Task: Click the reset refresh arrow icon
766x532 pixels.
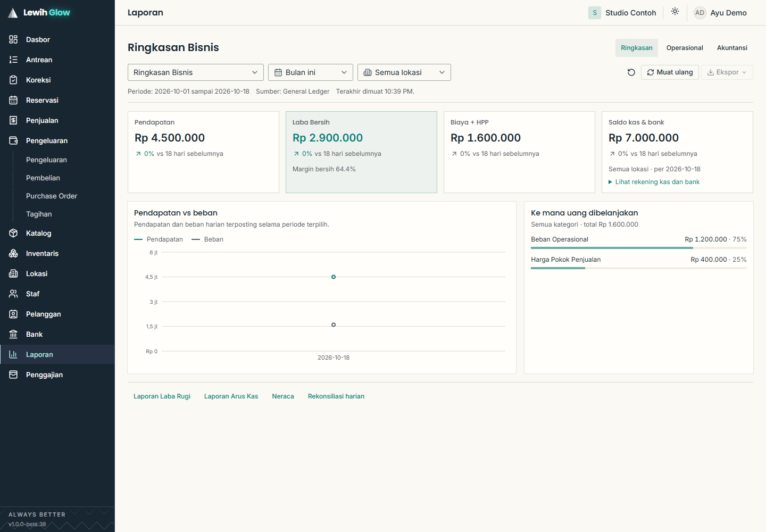Action: click(x=631, y=72)
